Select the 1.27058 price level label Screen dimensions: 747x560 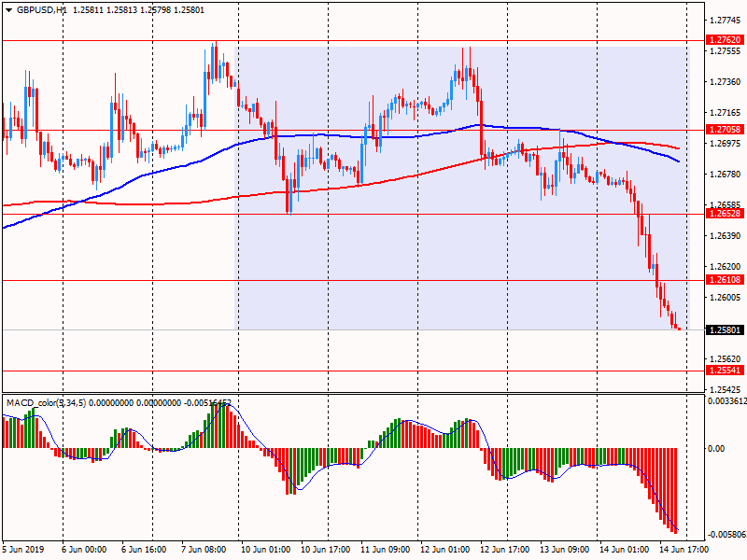coord(725,130)
